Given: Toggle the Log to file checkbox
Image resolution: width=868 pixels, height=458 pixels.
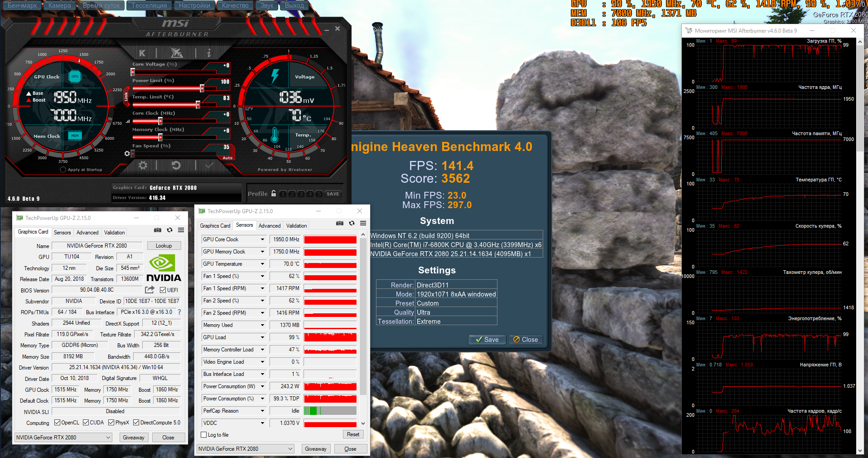Looking at the screenshot, I should coord(204,435).
